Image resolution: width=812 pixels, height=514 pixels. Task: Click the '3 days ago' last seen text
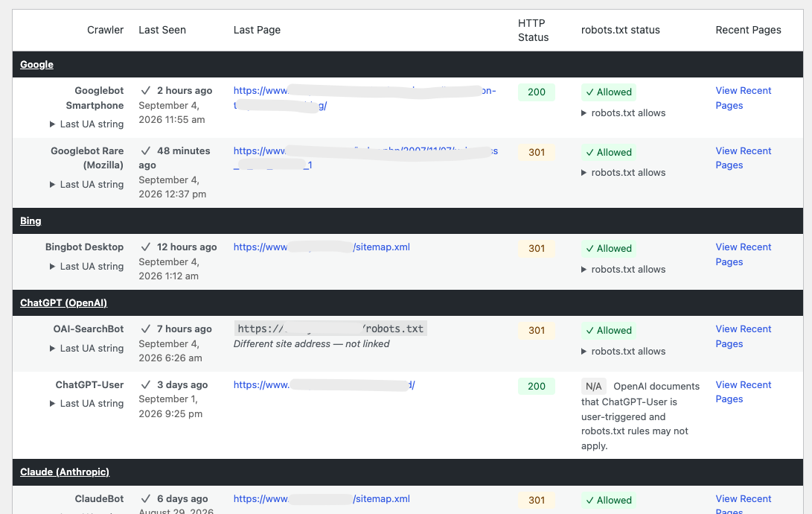point(182,385)
